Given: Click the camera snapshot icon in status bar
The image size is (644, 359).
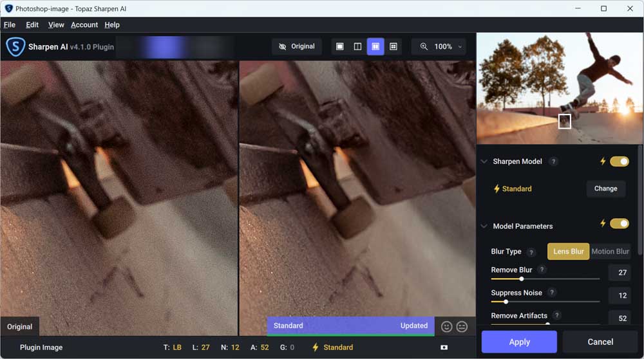Looking at the screenshot, I should point(444,347).
